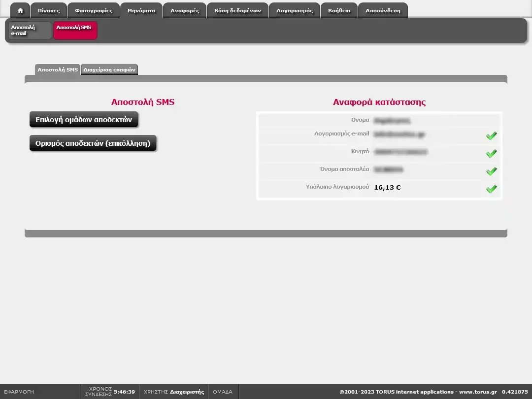Click the account balance 16,13 € value
532x399 pixels.
click(x=387, y=188)
